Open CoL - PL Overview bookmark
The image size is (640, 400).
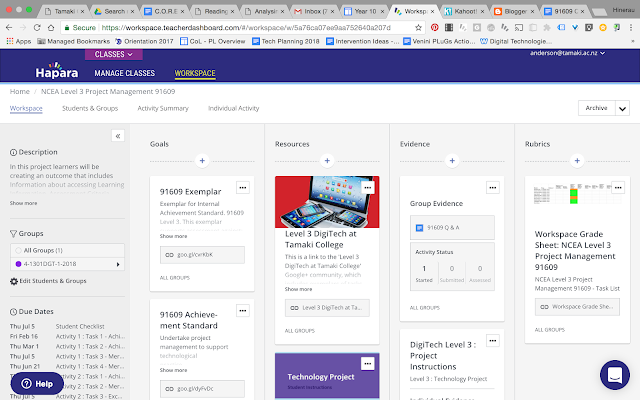[x=213, y=41]
